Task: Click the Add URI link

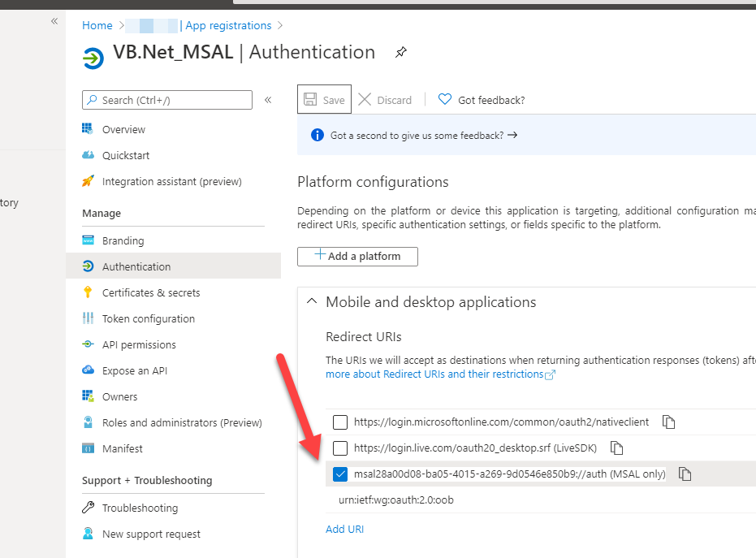Action: coord(345,529)
